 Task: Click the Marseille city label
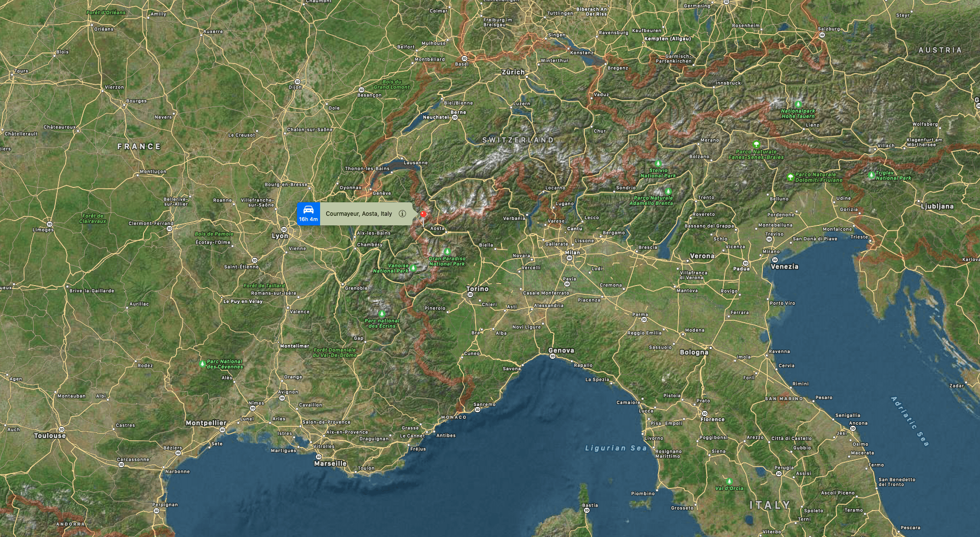point(330,463)
